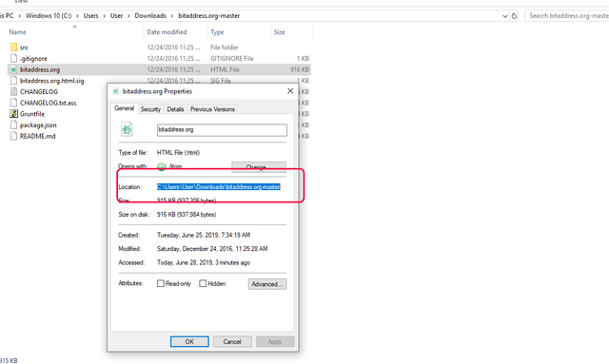The height and width of the screenshot is (364, 609).
Task: Click the User breadcrumb segment
Action: [x=116, y=16]
